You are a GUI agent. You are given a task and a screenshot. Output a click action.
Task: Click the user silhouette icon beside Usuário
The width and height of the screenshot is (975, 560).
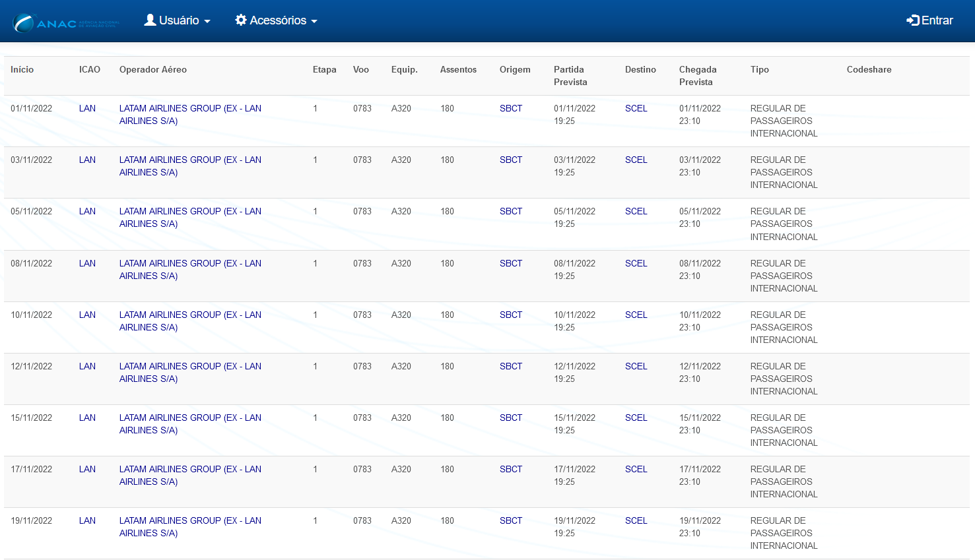tap(151, 20)
